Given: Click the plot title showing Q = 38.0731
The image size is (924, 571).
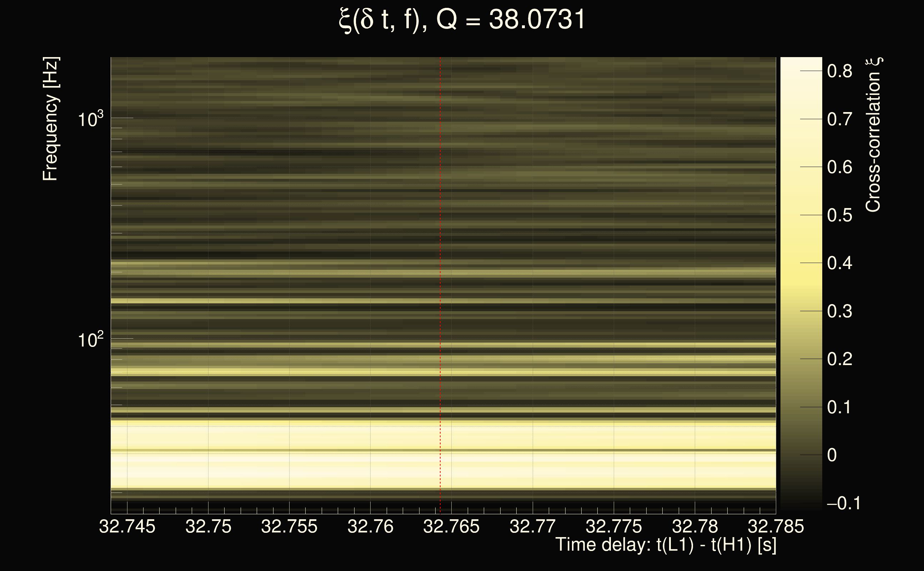Looking at the screenshot, I should tap(462, 20).
